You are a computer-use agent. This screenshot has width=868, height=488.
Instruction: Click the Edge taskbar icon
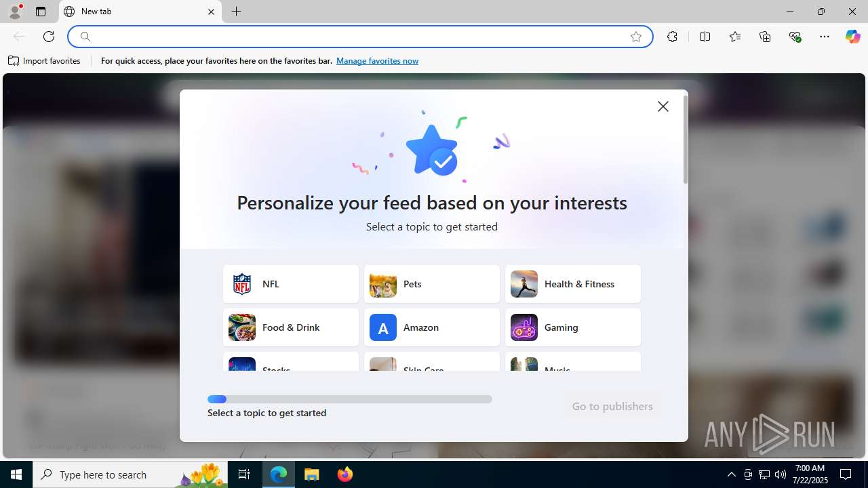click(x=279, y=474)
